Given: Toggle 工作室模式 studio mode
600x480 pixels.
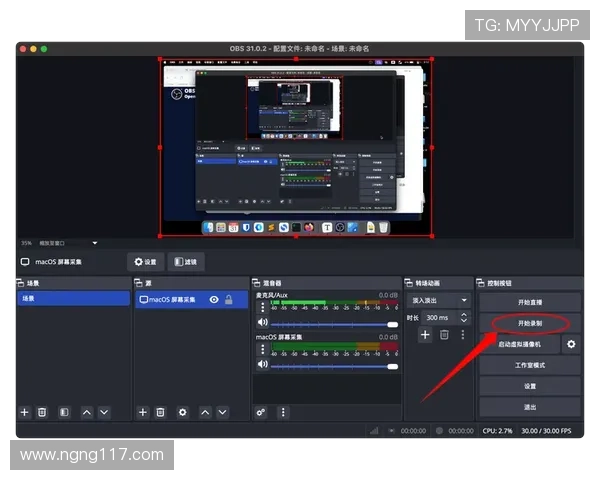Looking at the screenshot, I should [x=530, y=365].
